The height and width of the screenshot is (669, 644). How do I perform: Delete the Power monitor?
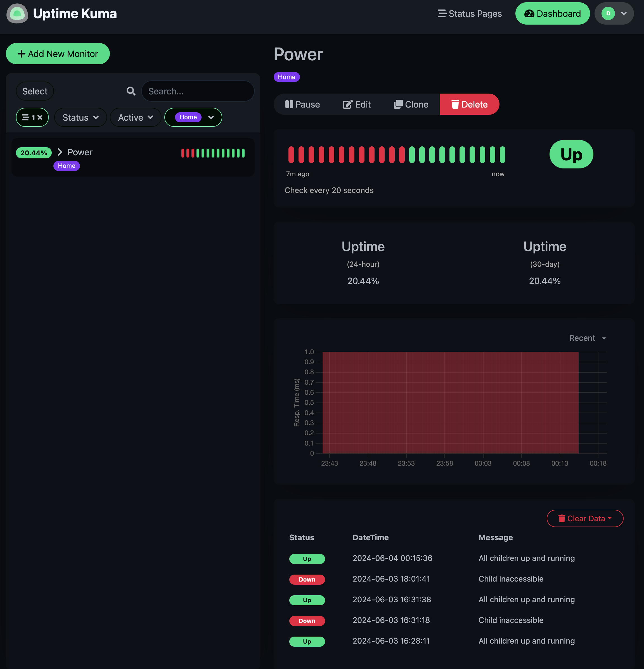point(470,104)
